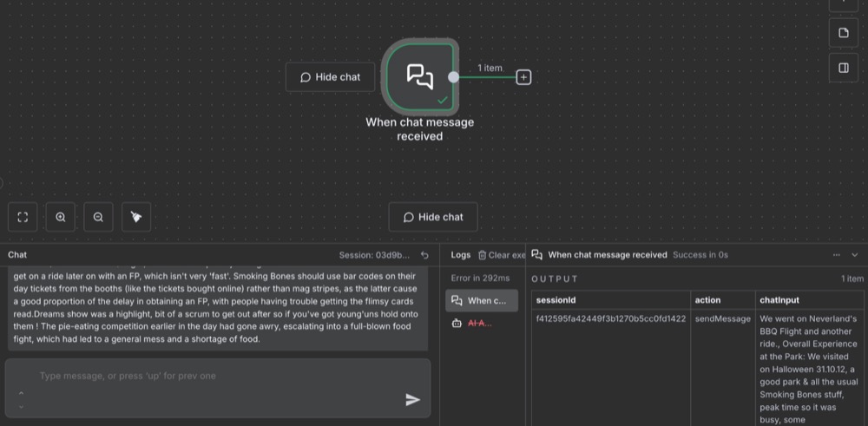Click the fit-to-view canvas icon

pyautogui.click(x=23, y=217)
